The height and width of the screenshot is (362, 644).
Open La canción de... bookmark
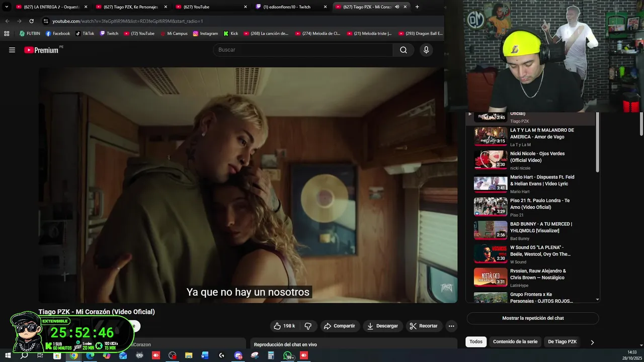[x=266, y=34]
